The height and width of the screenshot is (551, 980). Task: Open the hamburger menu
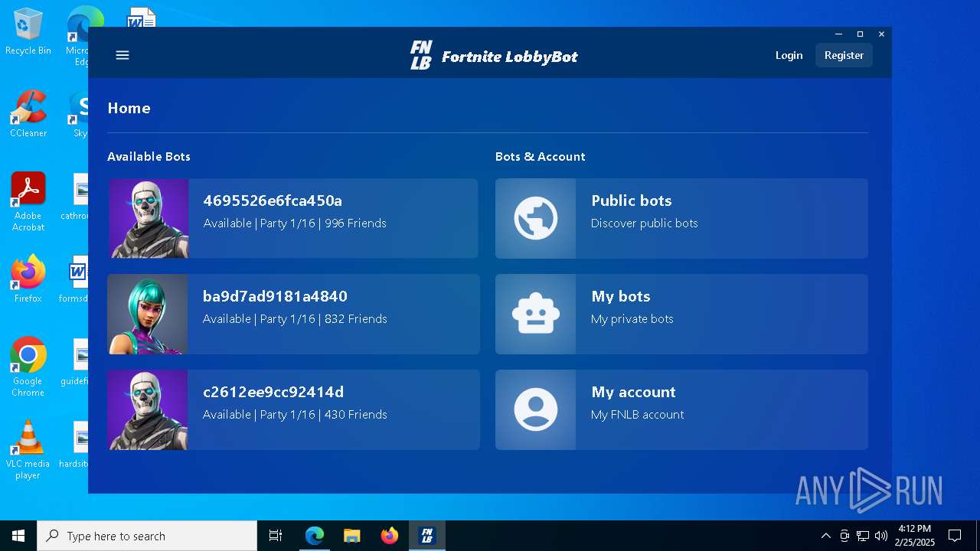click(122, 55)
